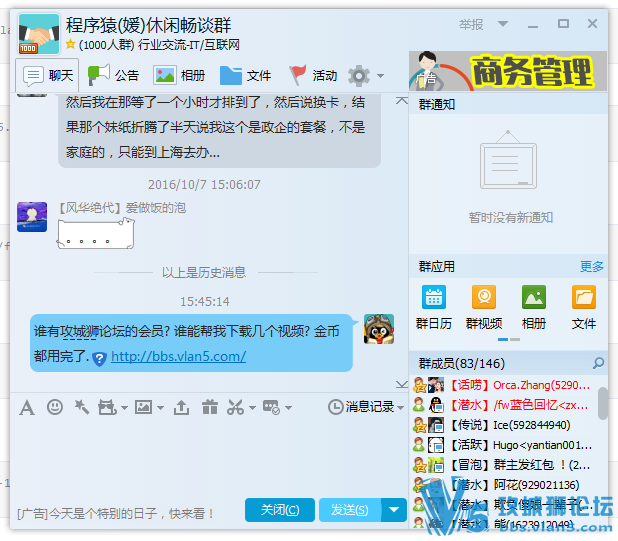Open the font style (A) tool
This screenshot has height=541, width=618.
(x=27, y=407)
